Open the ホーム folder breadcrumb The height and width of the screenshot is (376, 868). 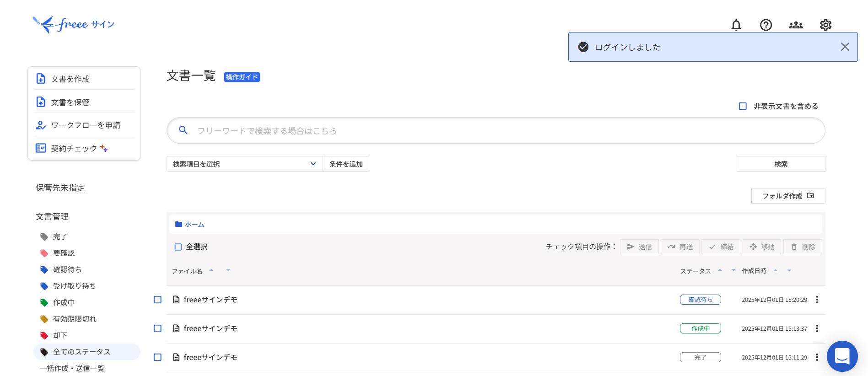pos(194,224)
